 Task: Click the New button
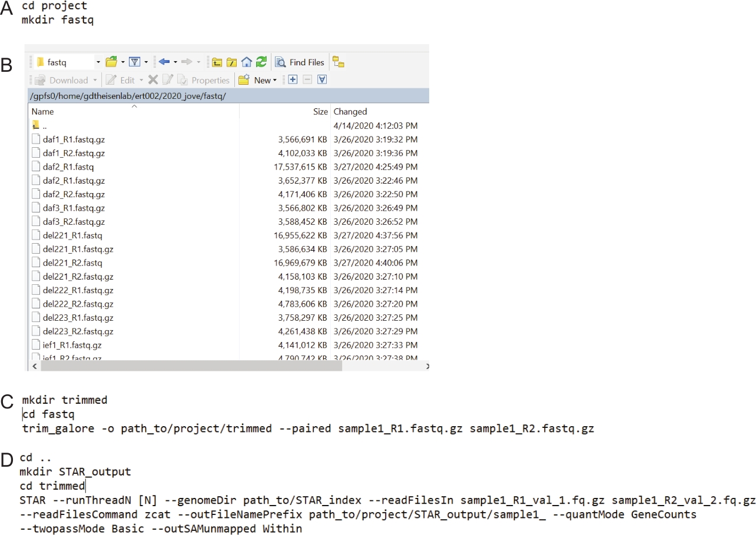[x=255, y=80]
